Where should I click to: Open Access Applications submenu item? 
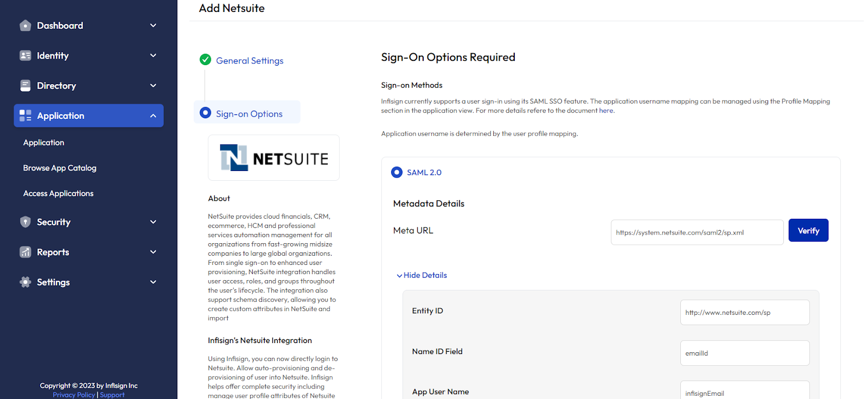pyautogui.click(x=58, y=193)
